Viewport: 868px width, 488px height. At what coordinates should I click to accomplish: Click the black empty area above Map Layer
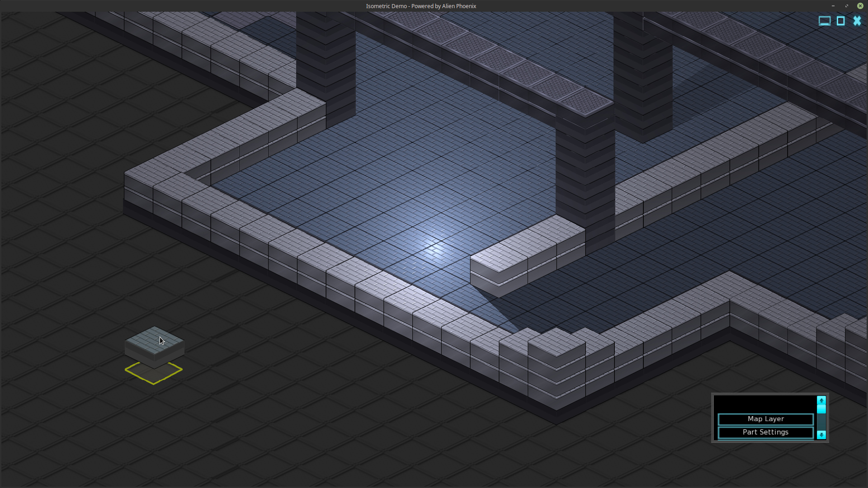click(765, 404)
